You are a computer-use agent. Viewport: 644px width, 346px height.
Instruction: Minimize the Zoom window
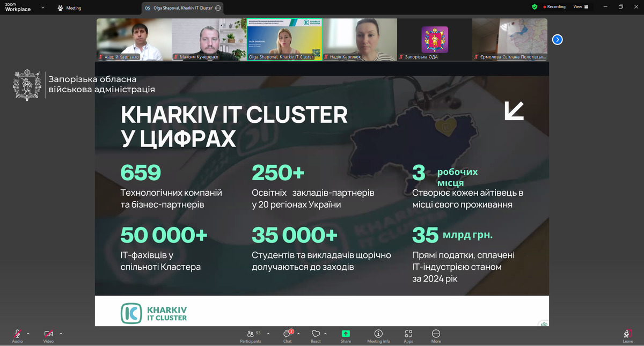pyautogui.click(x=605, y=7)
